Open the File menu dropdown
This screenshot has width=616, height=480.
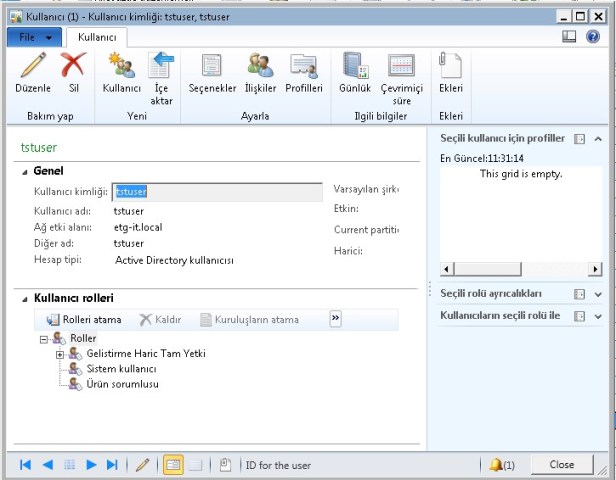click(34, 36)
